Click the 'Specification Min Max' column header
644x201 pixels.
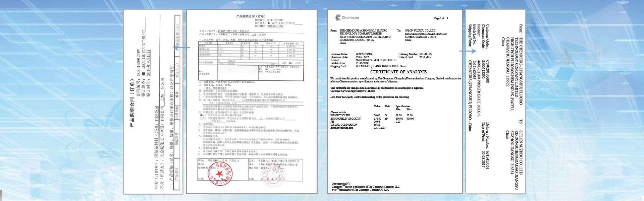pos(404,108)
